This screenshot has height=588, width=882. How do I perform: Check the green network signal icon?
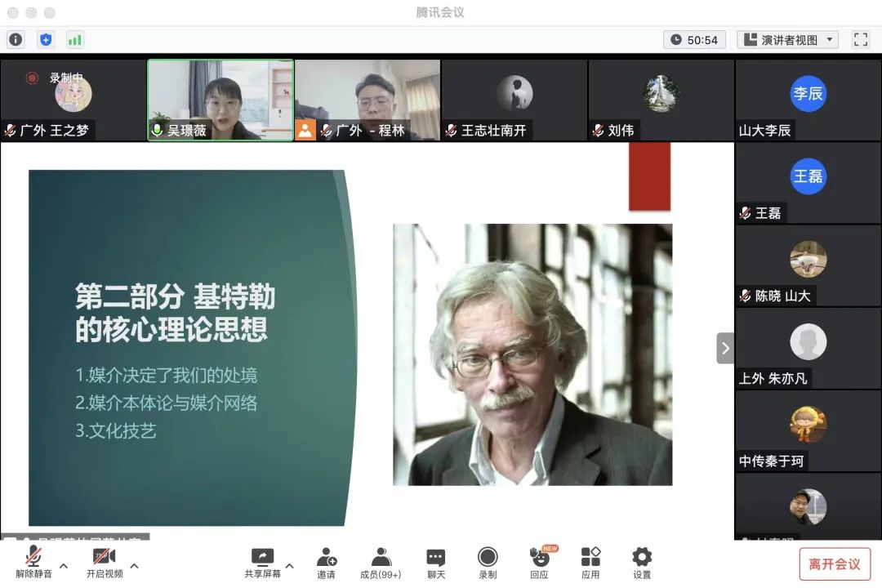pyautogui.click(x=75, y=39)
